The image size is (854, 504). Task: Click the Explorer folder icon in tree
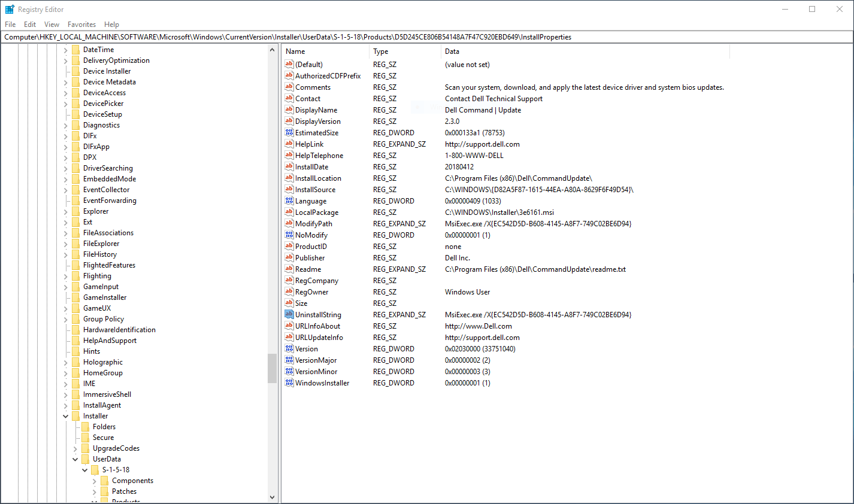click(x=76, y=211)
